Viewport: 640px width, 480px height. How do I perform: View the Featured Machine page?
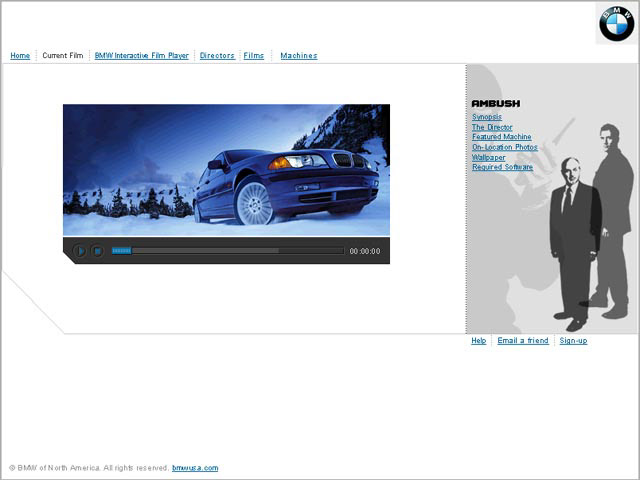click(502, 137)
